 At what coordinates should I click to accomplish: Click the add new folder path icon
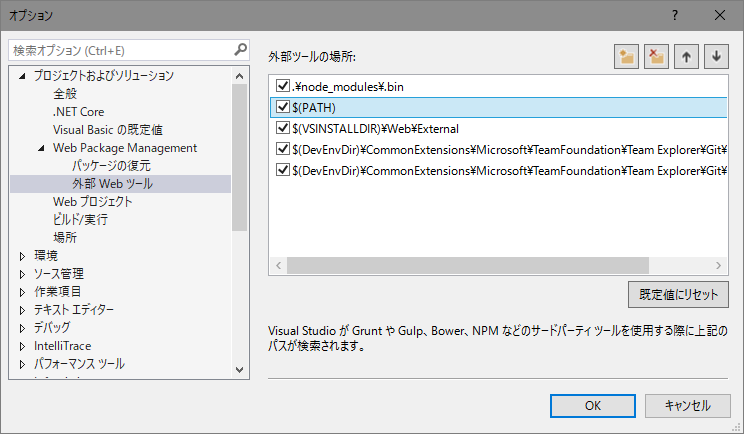626,57
